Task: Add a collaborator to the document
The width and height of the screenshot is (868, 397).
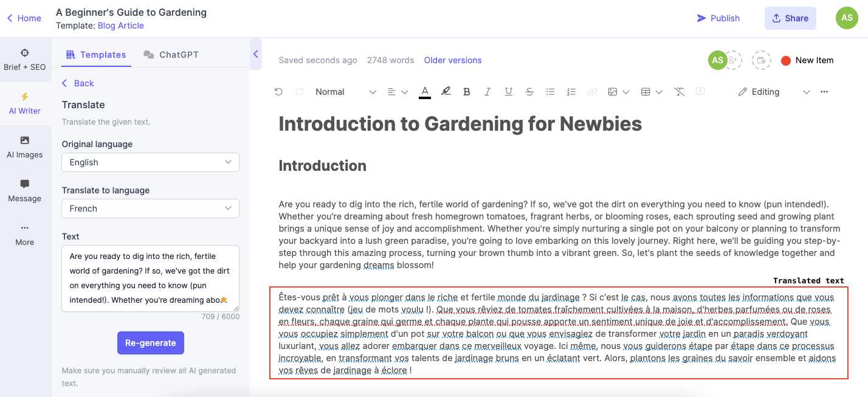Action: pos(734,60)
